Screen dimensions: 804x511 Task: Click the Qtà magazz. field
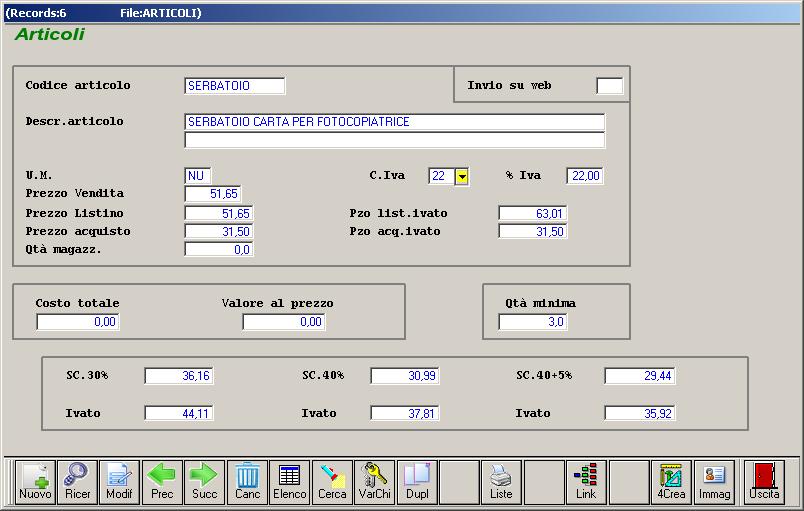218,250
